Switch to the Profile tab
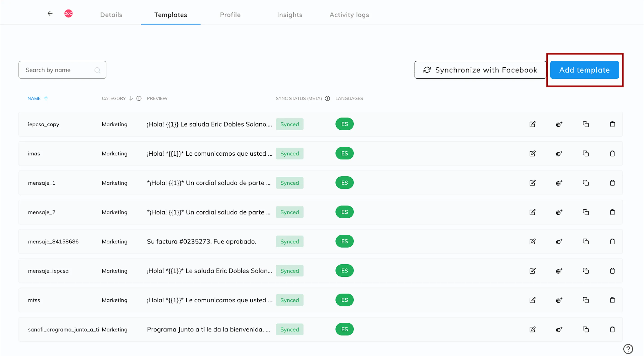This screenshot has height=356, width=644. pos(230,15)
